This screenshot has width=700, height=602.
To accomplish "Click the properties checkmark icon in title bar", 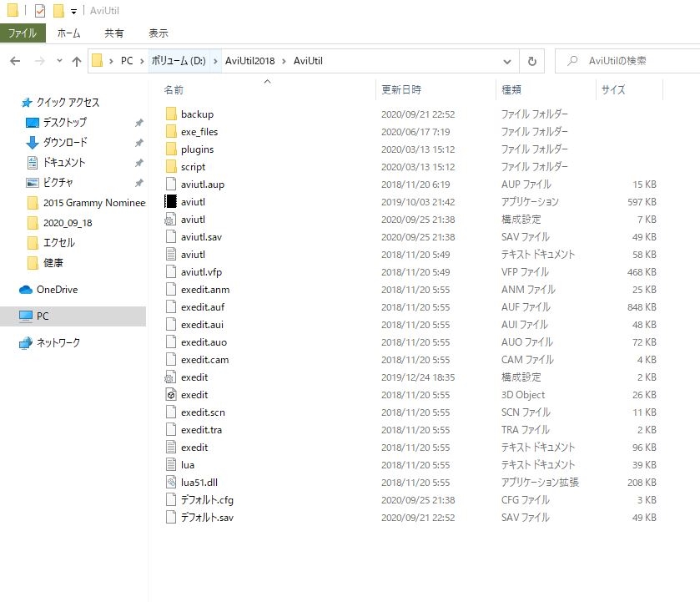I will click(x=40, y=10).
